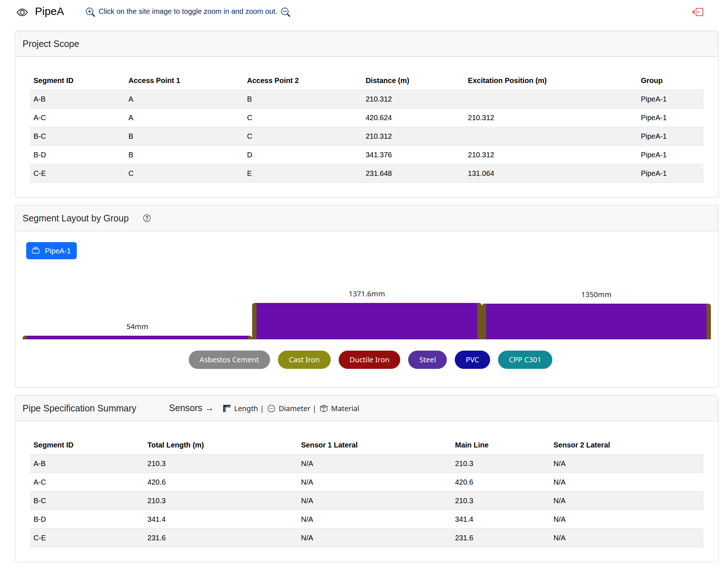This screenshot has height=572, width=728.
Task: Click the Total Length (m) column header
Action: pyautogui.click(x=176, y=445)
